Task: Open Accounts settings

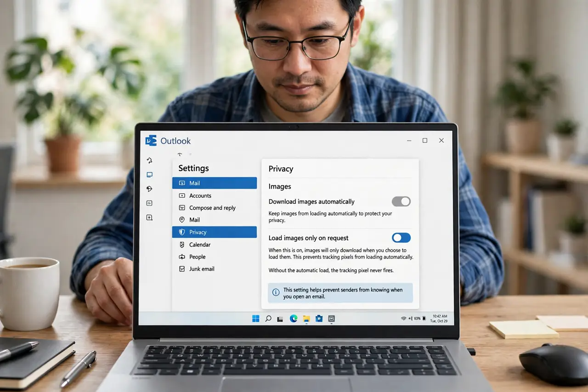Action: (x=215, y=196)
